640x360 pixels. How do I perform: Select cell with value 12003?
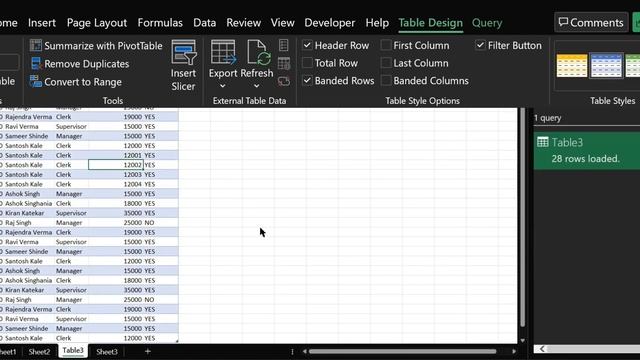116,174
